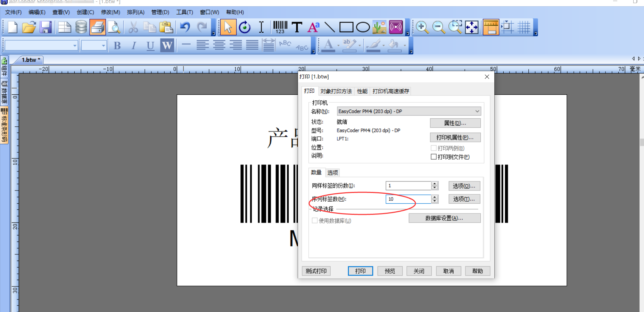Viewport: 644px width, 312px height.
Task: Pick fill color bucket swatch
Action: (394, 45)
